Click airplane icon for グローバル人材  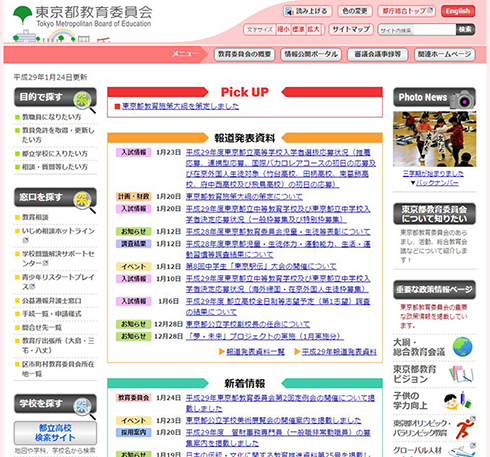(x=462, y=451)
